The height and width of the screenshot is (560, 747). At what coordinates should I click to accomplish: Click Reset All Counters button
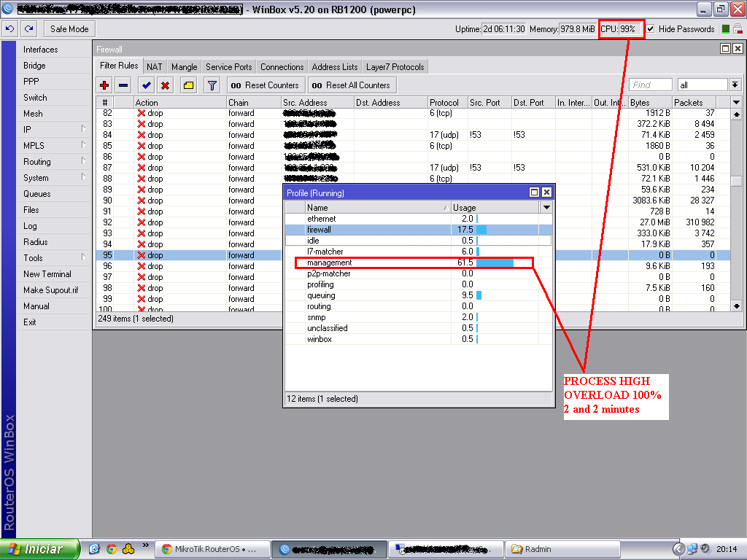(352, 85)
